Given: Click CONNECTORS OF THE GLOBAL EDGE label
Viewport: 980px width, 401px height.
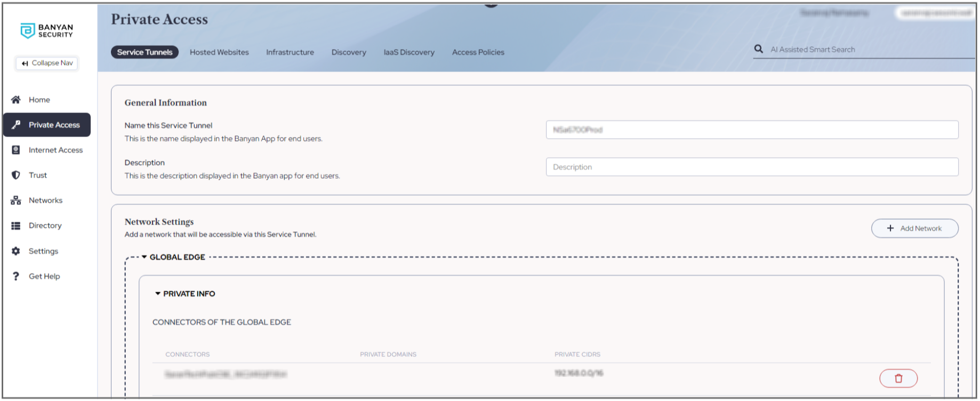Looking at the screenshot, I should pyautogui.click(x=222, y=322).
